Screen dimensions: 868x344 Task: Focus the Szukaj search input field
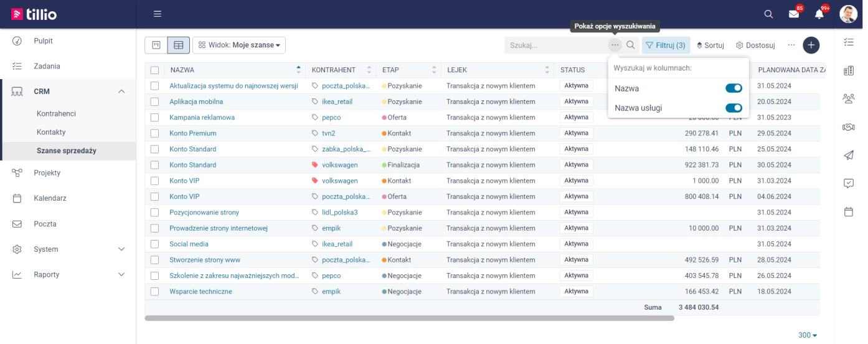coord(555,45)
